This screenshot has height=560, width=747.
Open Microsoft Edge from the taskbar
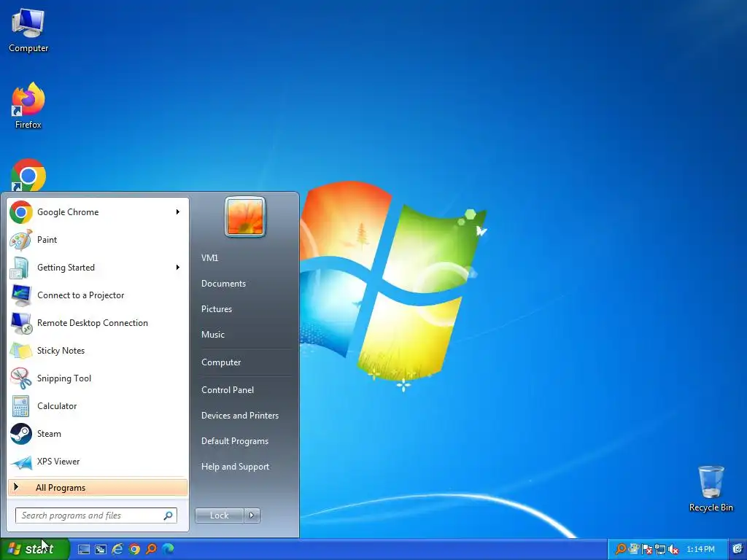tap(168, 549)
